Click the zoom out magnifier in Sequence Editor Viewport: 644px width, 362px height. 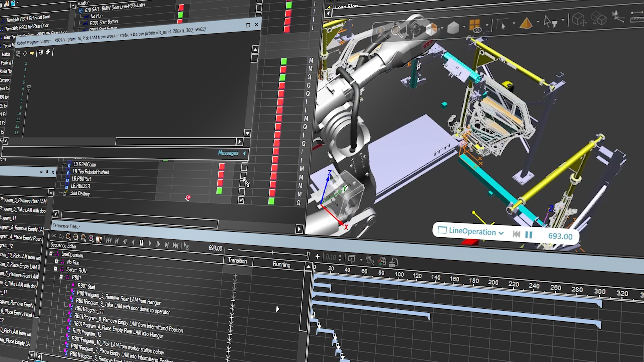coord(76,237)
